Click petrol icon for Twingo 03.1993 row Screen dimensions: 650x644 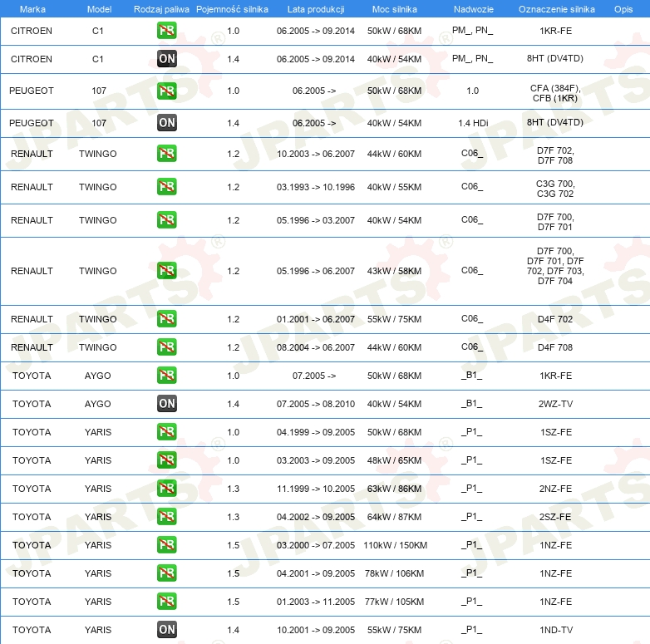pos(166,186)
